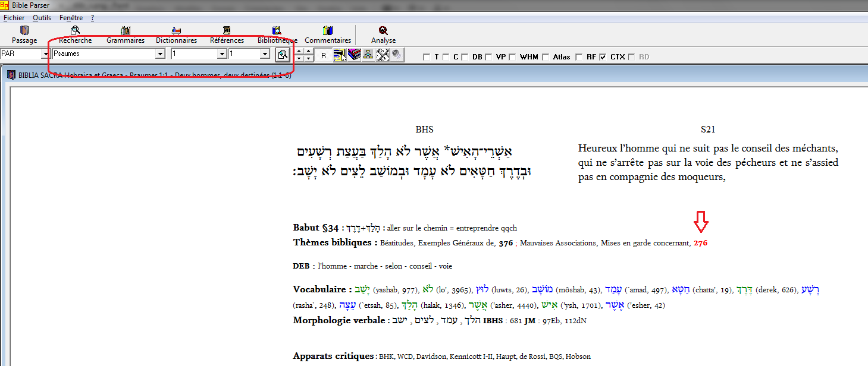Click the second stepper down arrow
This screenshot has height=366, width=868.
pos(309,58)
